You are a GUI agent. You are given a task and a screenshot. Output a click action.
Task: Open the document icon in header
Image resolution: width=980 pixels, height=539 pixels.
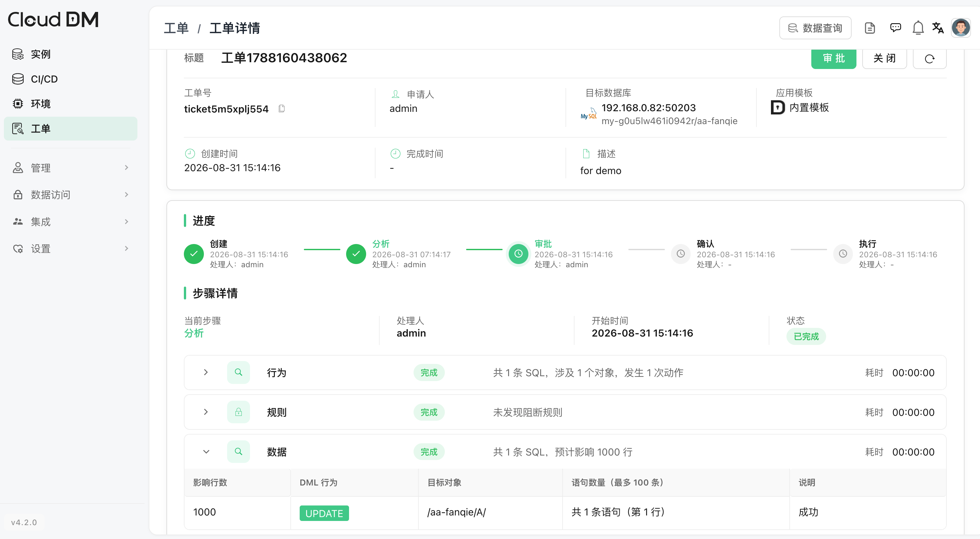(x=870, y=28)
